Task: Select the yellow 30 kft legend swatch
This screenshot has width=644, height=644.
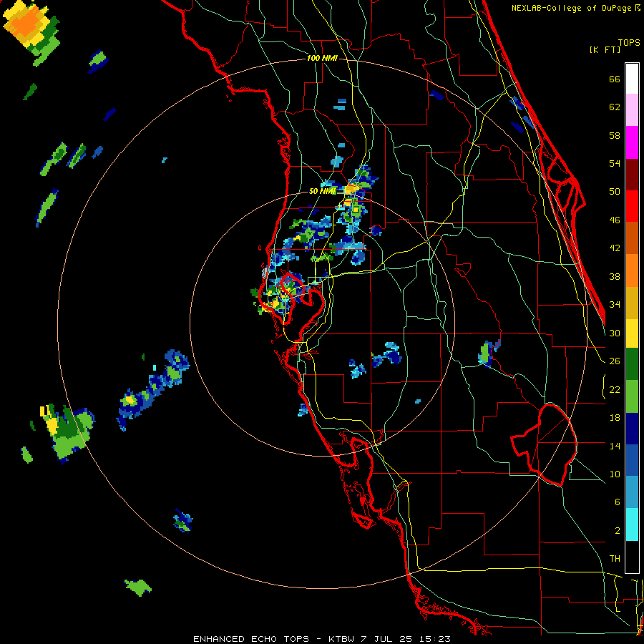Action: [x=632, y=333]
